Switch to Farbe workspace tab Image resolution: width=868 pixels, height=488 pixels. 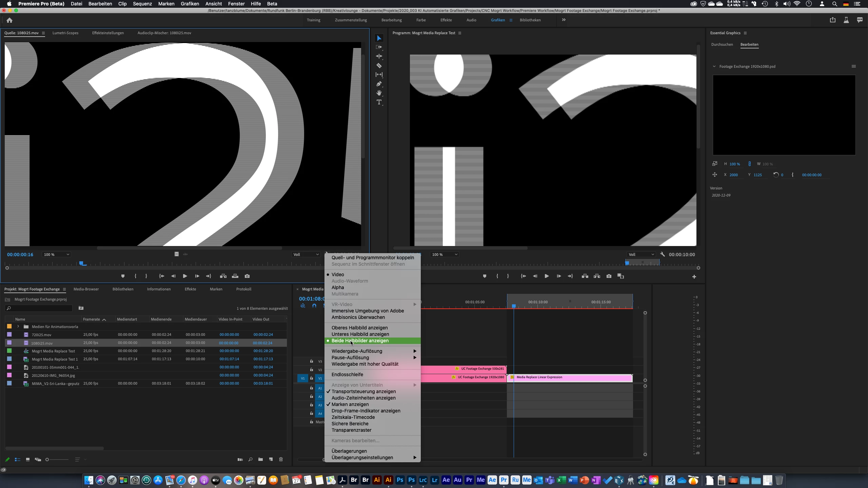click(x=421, y=20)
